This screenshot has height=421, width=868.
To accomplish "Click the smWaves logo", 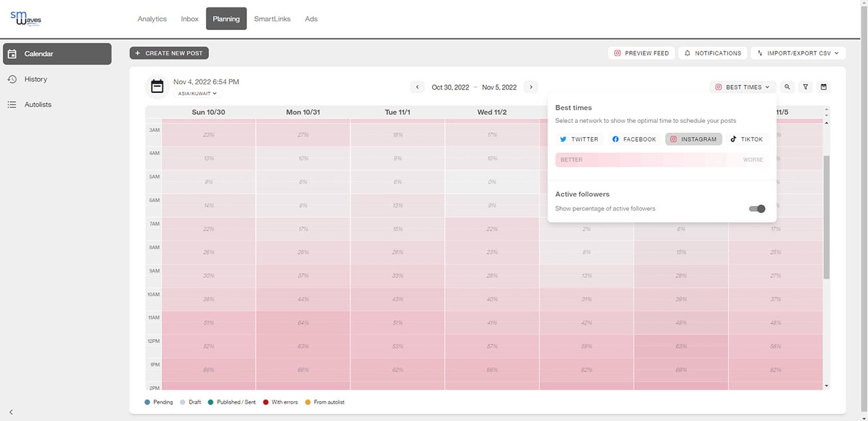I will (x=26, y=18).
